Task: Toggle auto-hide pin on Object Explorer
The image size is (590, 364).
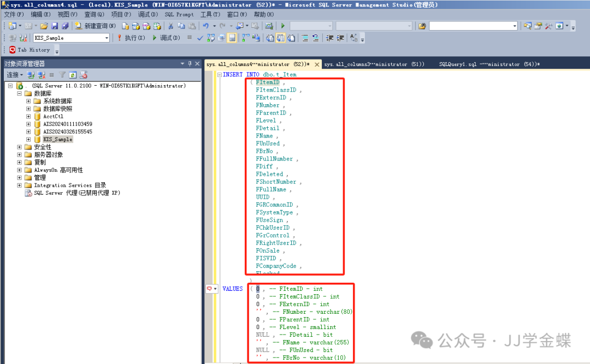Action: click(x=190, y=64)
